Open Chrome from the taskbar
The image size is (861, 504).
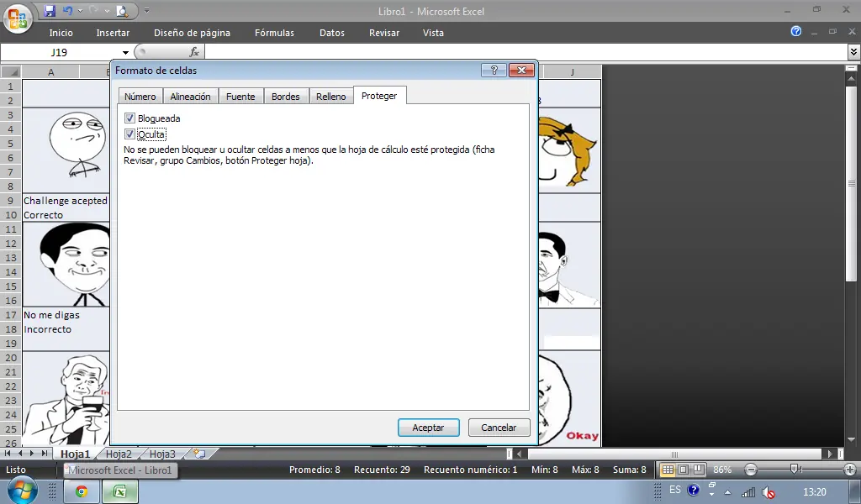(82, 491)
